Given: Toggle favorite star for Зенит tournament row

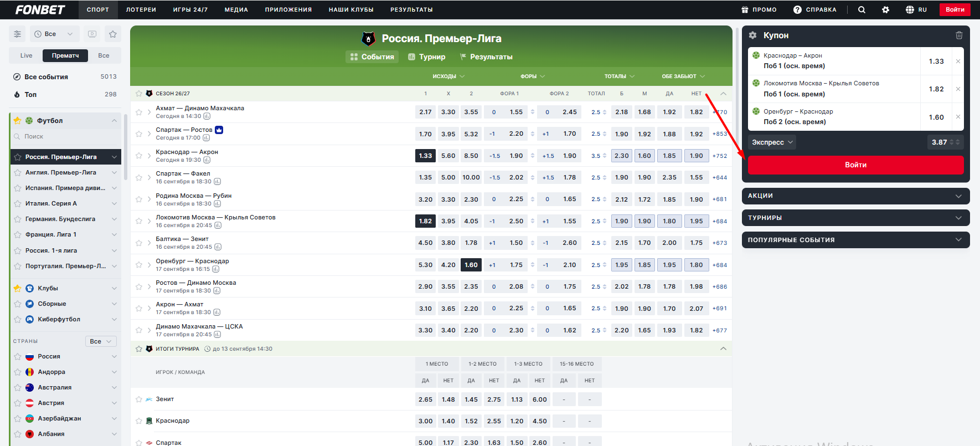Looking at the screenshot, I should point(139,399).
